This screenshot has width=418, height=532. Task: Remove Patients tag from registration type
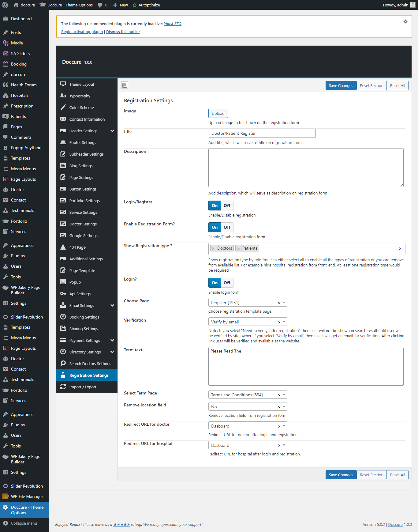pos(238,248)
